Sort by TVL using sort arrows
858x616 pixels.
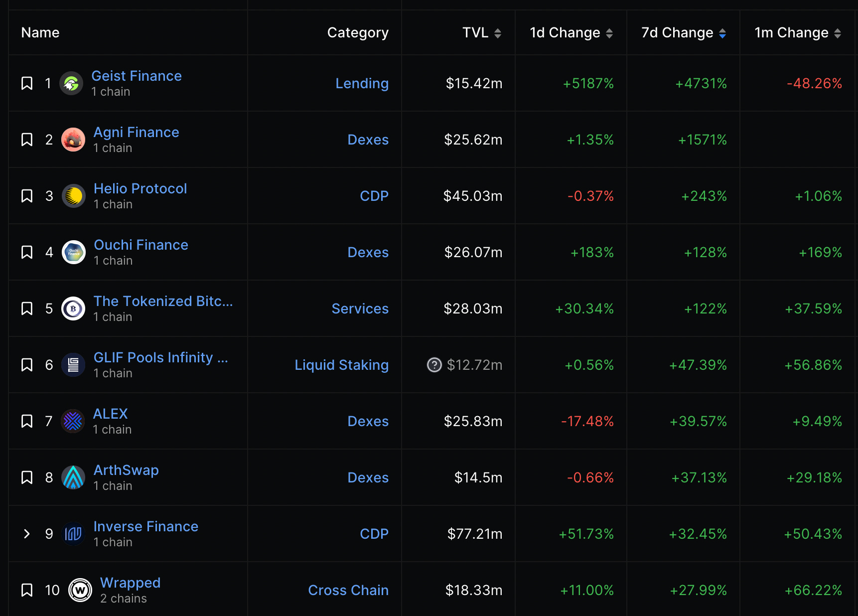pos(497,33)
